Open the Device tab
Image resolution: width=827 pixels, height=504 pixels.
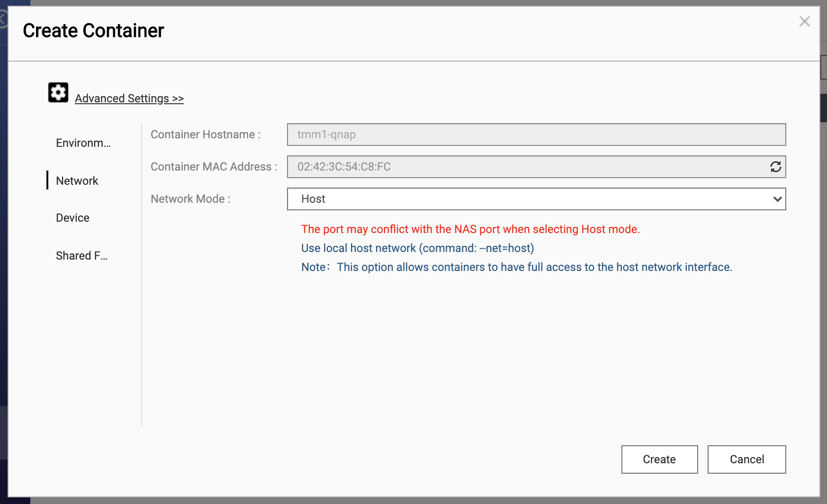pos(72,218)
